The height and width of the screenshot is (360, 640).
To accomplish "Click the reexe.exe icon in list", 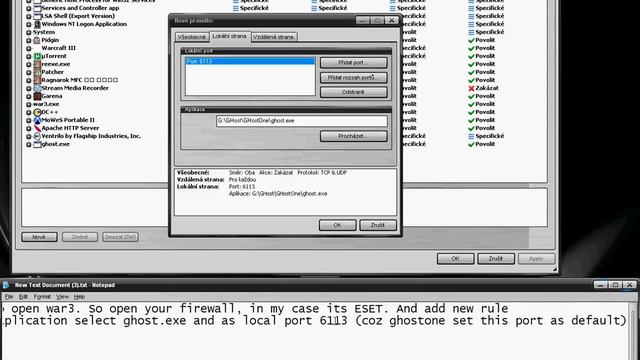I will (x=37, y=64).
